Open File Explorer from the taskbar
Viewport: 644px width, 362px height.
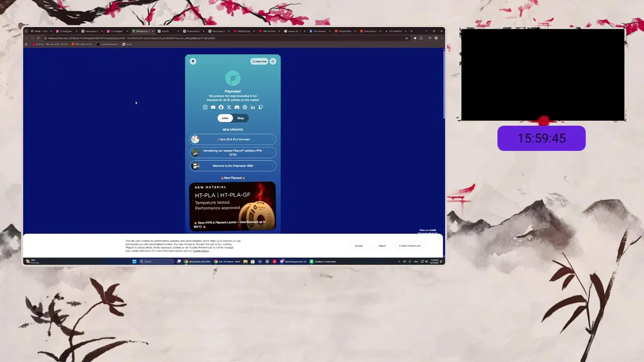coord(245,261)
